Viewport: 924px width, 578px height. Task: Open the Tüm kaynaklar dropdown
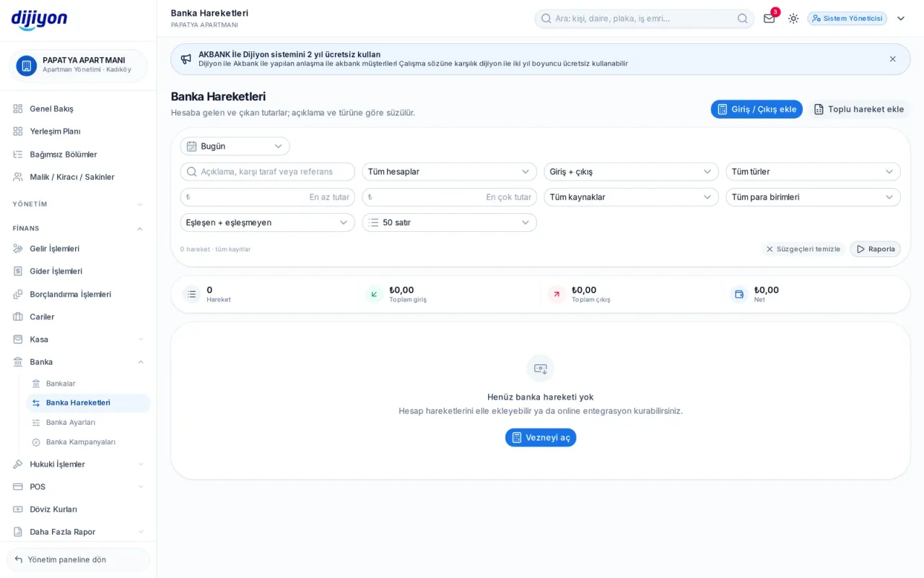(631, 197)
